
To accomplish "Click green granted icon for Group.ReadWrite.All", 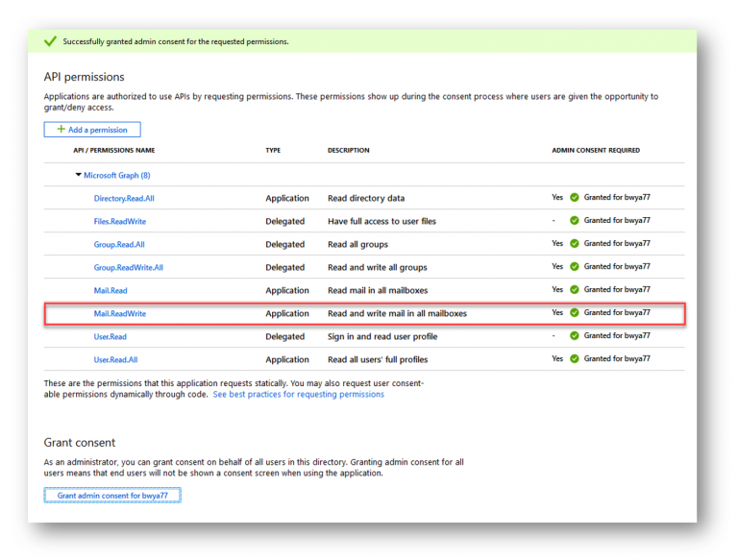I will click(x=575, y=266).
